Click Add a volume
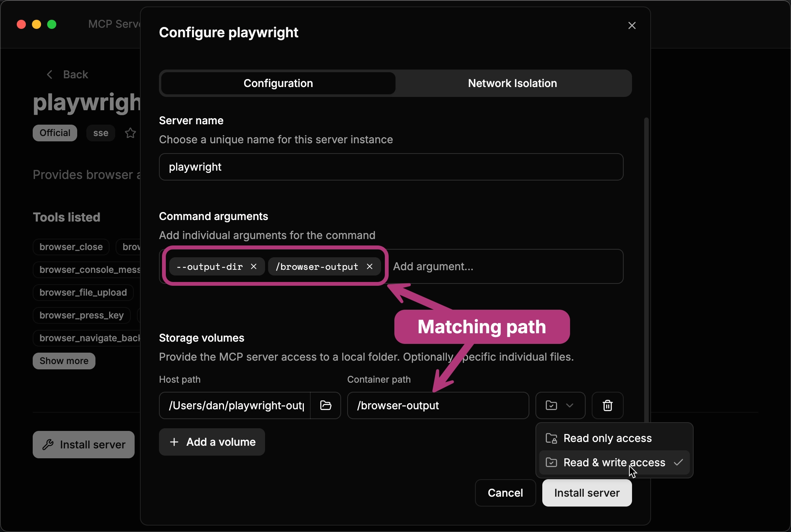 click(x=212, y=442)
